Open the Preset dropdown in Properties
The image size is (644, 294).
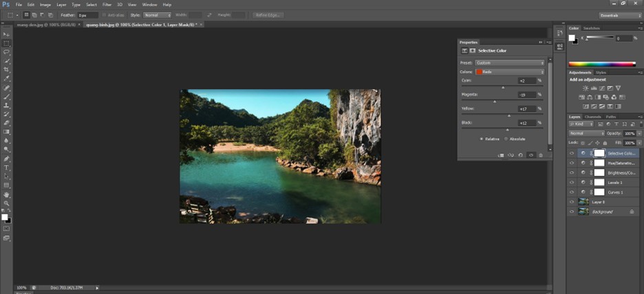[510, 63]
